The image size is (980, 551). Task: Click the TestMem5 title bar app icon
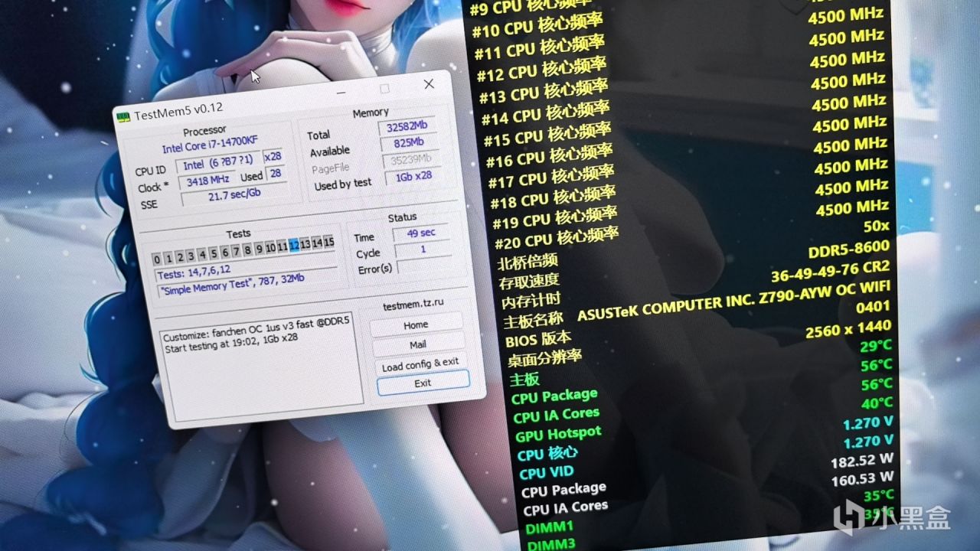122,117
